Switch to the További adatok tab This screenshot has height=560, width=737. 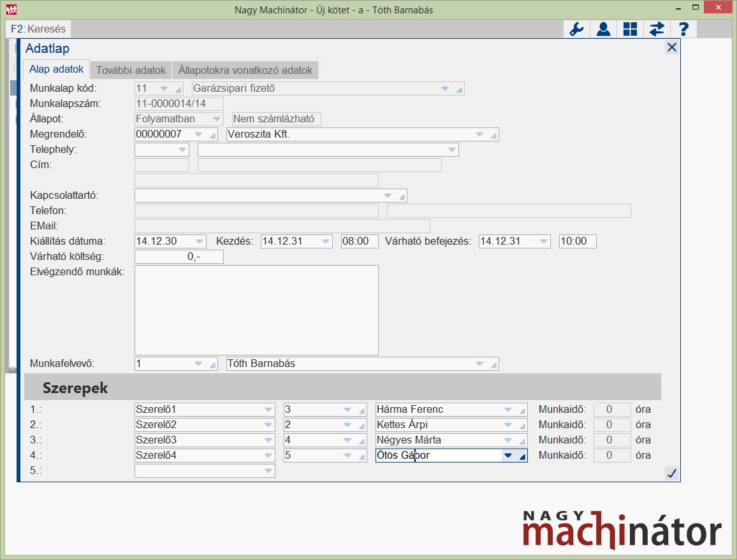point(131,70)
